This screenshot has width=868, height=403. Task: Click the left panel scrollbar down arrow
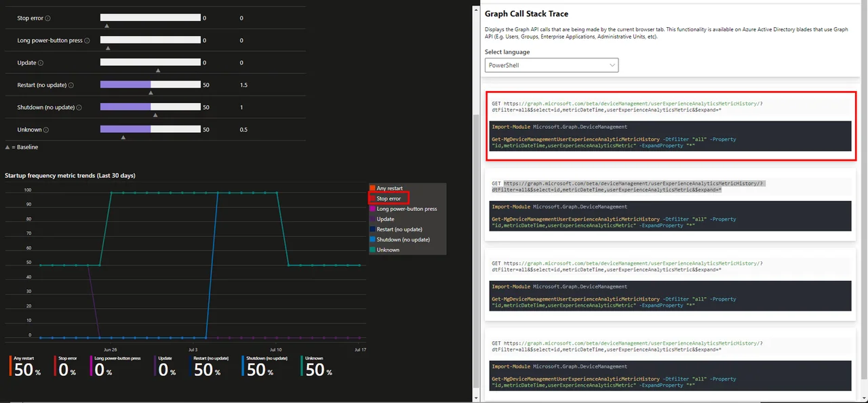pos(475,399)
